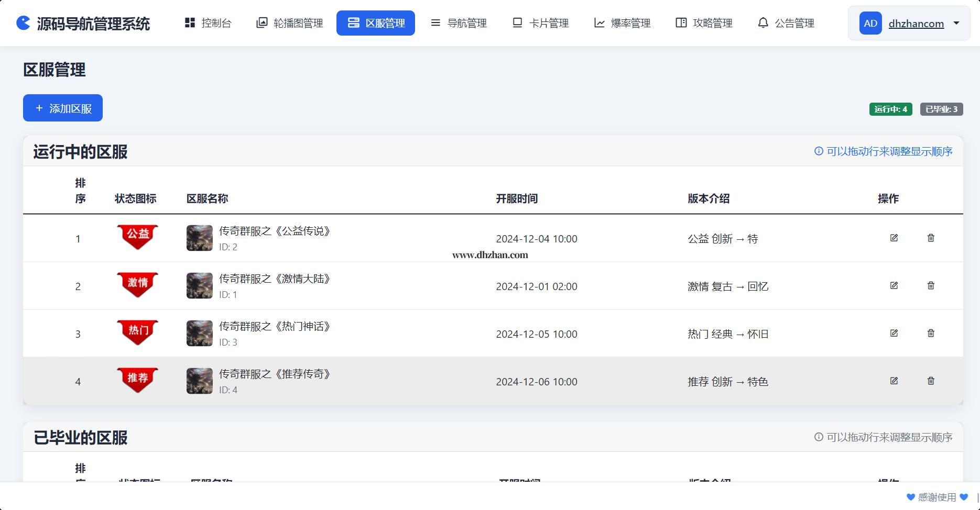
Task: Open 卡片管理 from navigation bar
Action: (x=540, y=23)
